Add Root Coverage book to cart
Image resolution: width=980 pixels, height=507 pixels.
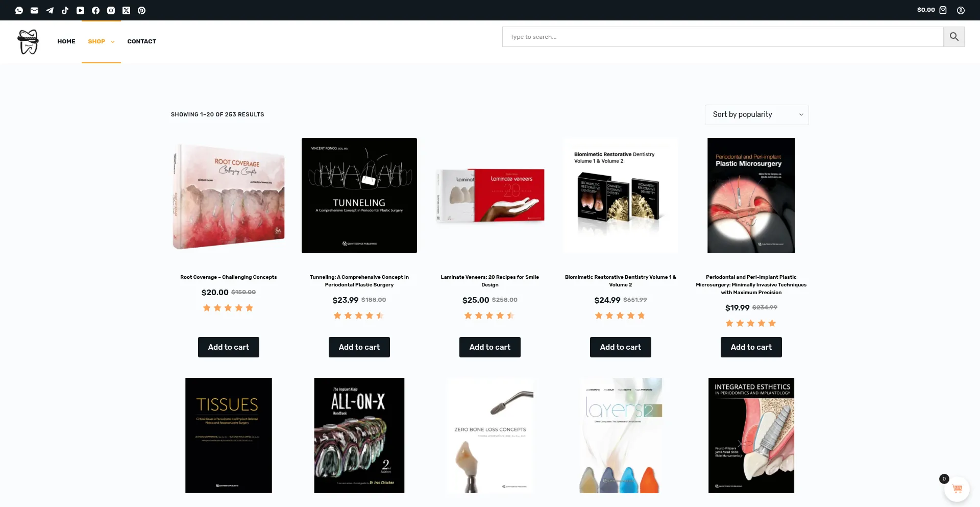(x=228, y=347)
